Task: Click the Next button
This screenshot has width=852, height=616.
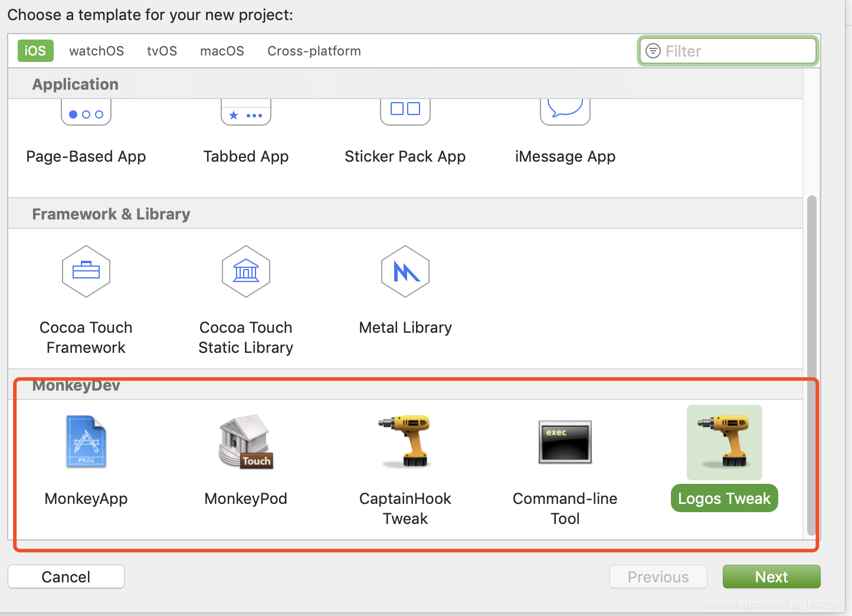Action: point(772,576)
